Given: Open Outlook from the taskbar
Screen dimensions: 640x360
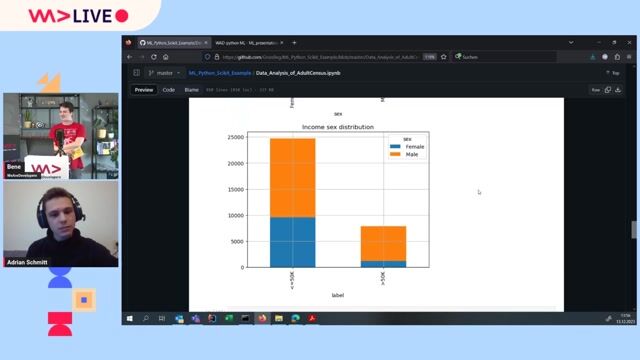Looking at the screenshot, I should pos(179,318).
